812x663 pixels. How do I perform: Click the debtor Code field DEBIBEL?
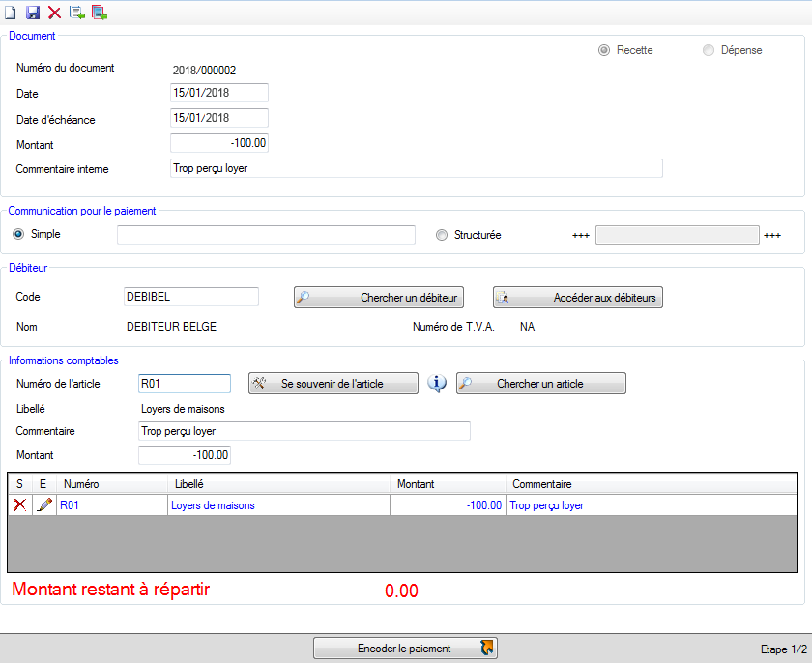coord(191,297)
